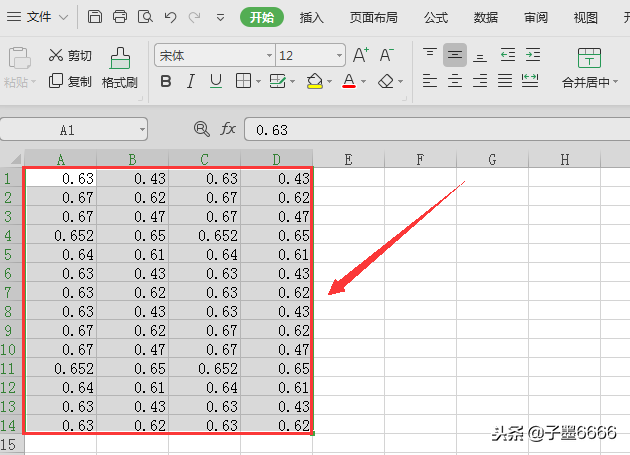The image size is (630, 455).
Task: Select the 格式刷 format painter
Action: pyautogui.click(x=120, y=68)
